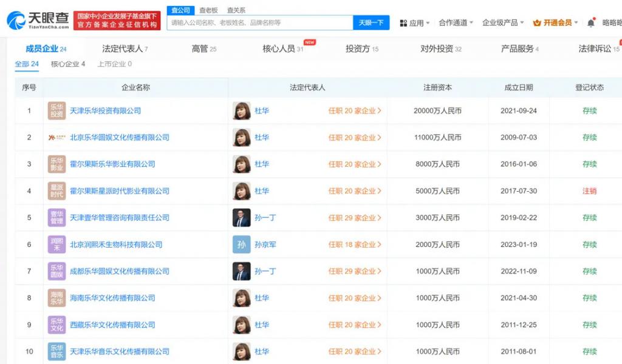Click the 应用 grid icon
The image size is (622, 364).
pyautogui.click(x=403, y=23)
